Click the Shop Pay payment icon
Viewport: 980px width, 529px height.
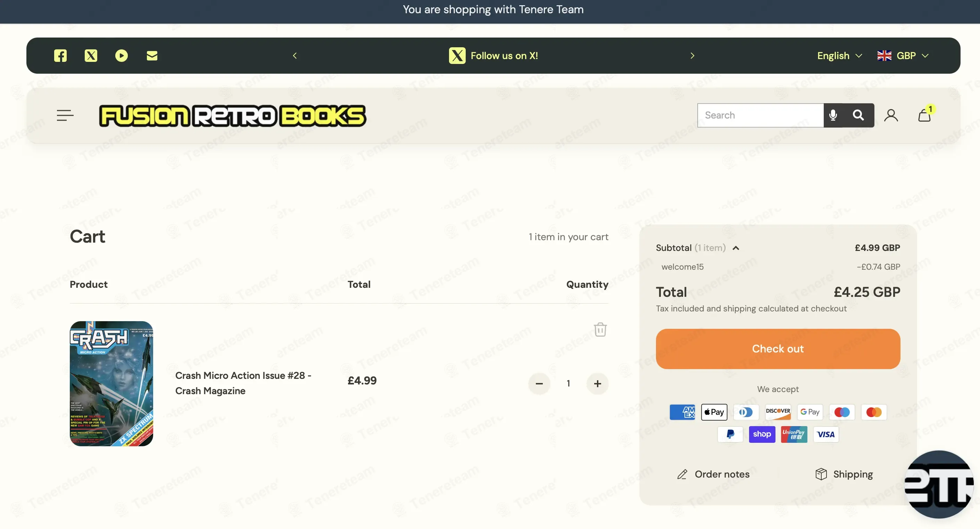[x=762, y=434]
